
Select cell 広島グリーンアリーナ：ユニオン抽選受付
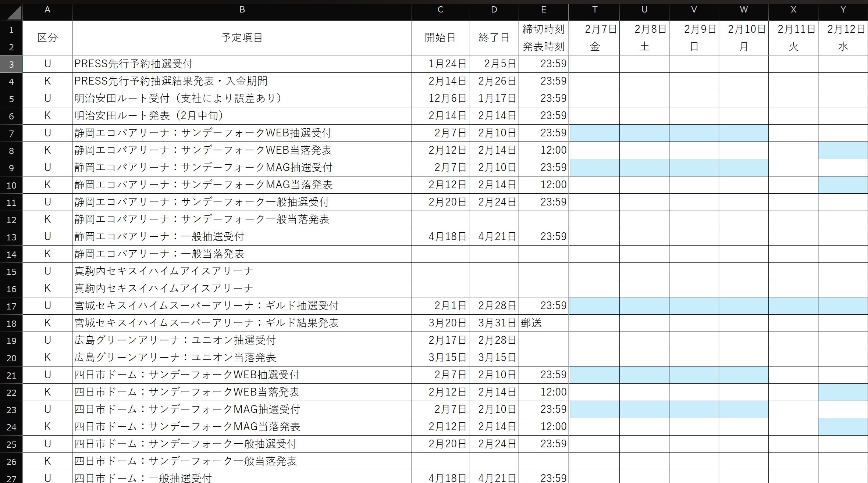pyautogui.click(x=242, y=340)
